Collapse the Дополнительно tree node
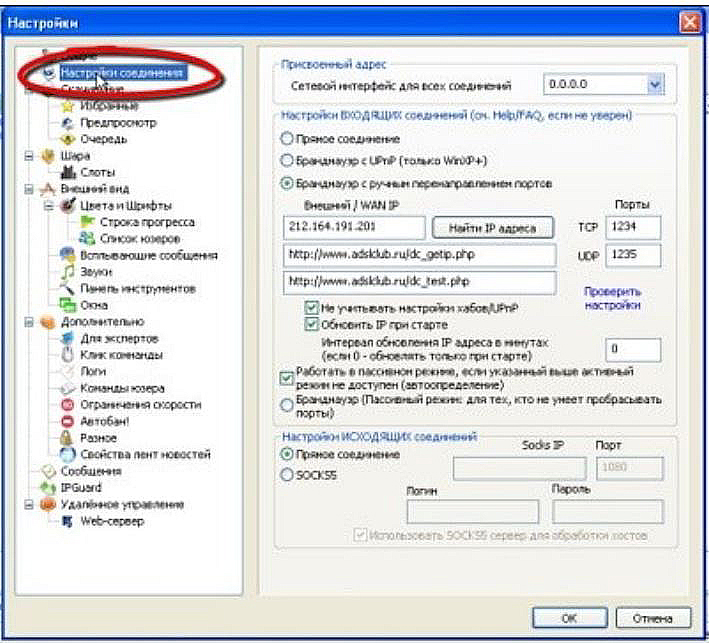The width and height of the screenshot is (709, 643). 29,322
